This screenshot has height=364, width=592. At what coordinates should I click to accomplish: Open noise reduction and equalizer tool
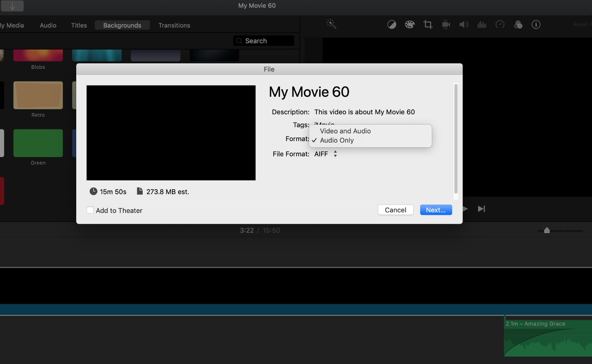point(482,25)
